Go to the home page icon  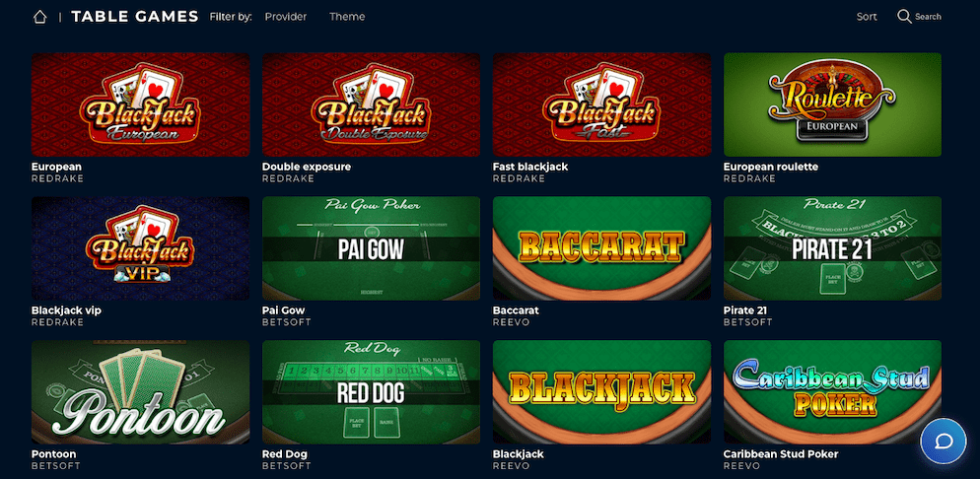point(40,17)
